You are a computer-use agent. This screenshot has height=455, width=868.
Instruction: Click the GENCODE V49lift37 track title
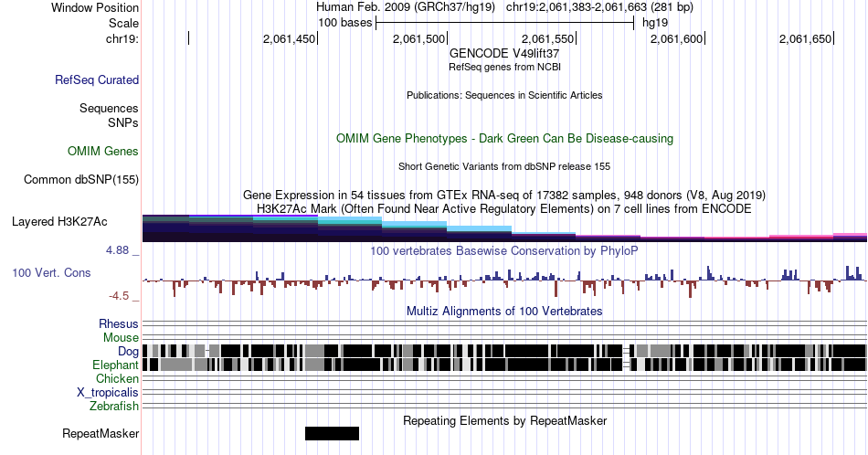(504, 53)
